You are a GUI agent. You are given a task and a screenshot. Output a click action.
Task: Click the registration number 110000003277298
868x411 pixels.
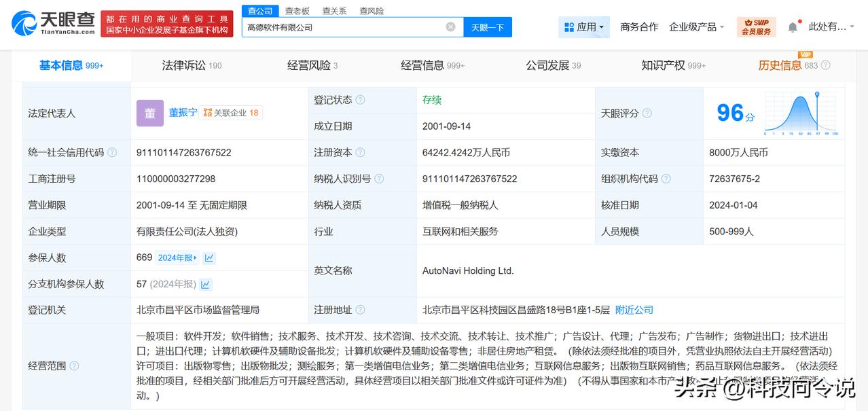[x=176, y=179]
